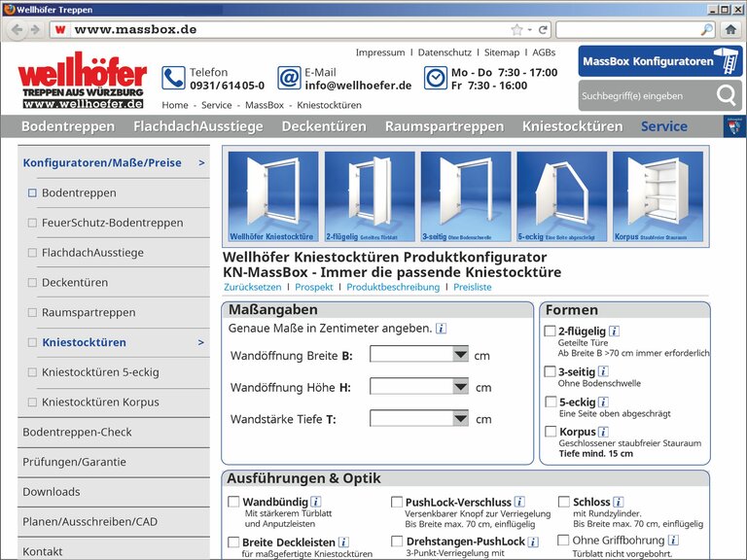The width and height of the screenshot is (747, 560).
Task: Open the Prospekt link
Action: coord(314,287)
